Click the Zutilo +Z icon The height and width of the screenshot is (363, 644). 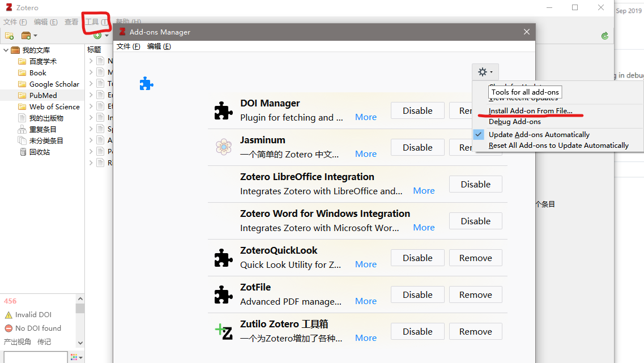(x=224, y=331)
